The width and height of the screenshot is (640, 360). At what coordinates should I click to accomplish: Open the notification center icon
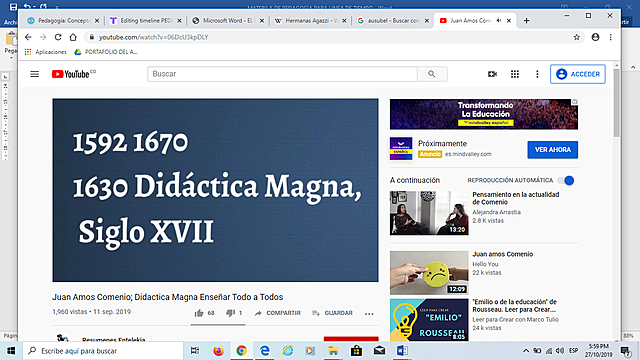(625, 351)
